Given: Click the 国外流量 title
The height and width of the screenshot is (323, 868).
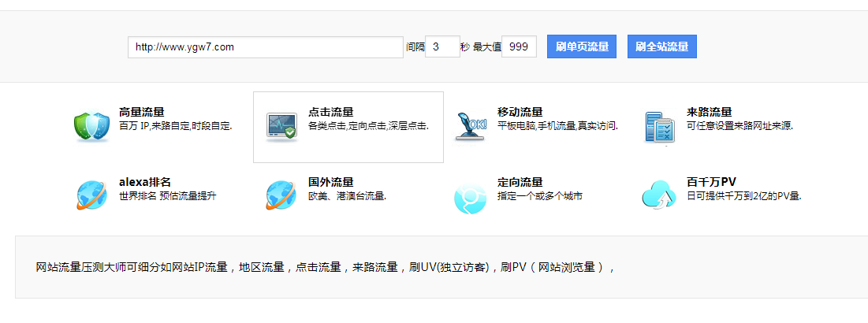Looking at the screenshot, I should pos(331,181).
